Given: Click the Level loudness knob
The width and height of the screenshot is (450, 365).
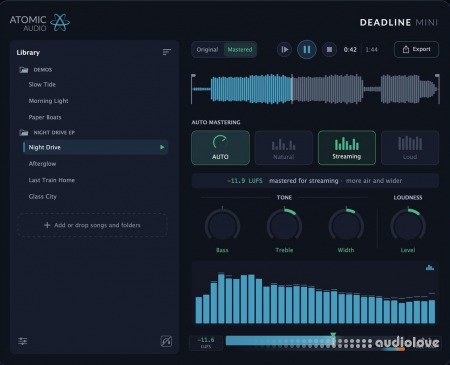Looking at the screenshot, I should tap(408, 226).
